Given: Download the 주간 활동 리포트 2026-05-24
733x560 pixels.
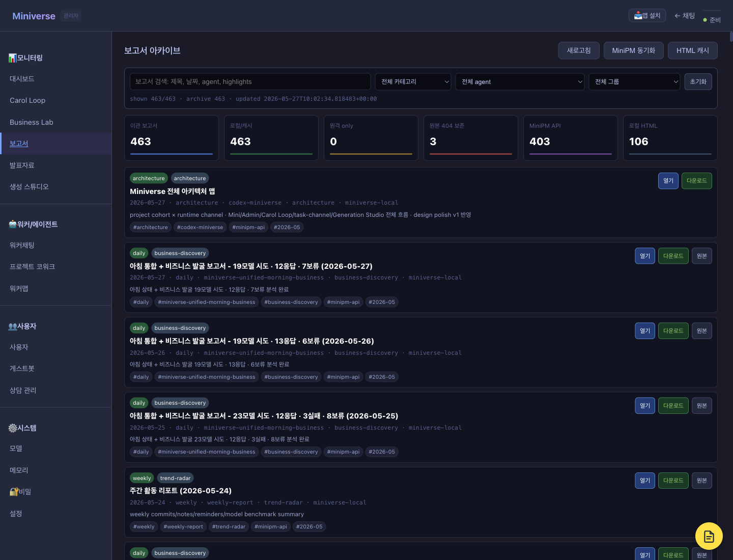Looking at the screenshot, I should coord(673,481).
